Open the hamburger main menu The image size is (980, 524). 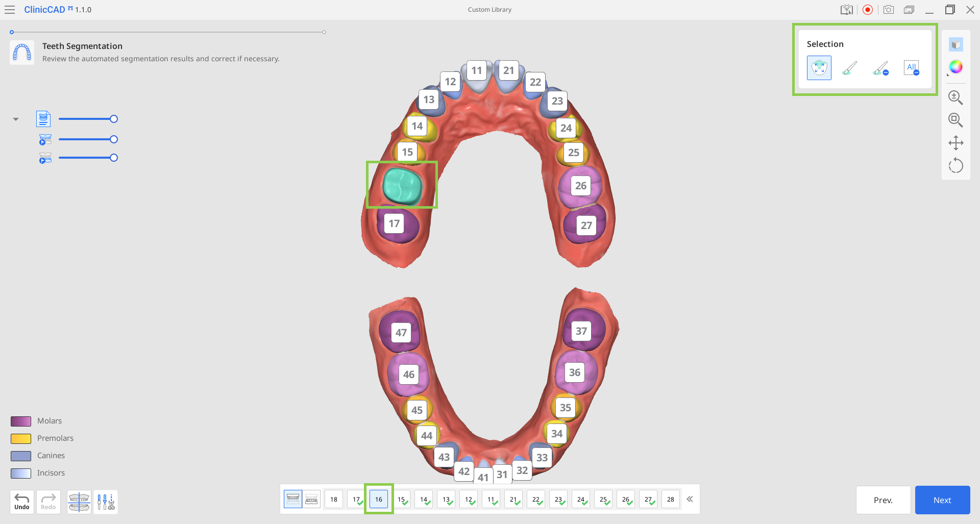[x=10, y=10]
